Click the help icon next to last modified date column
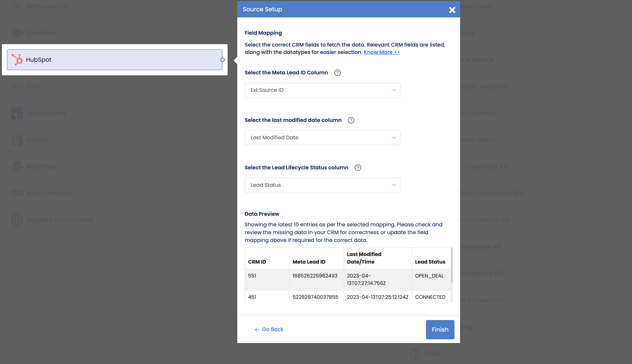The height and width of the screenshot is (364, 632). 351,120
